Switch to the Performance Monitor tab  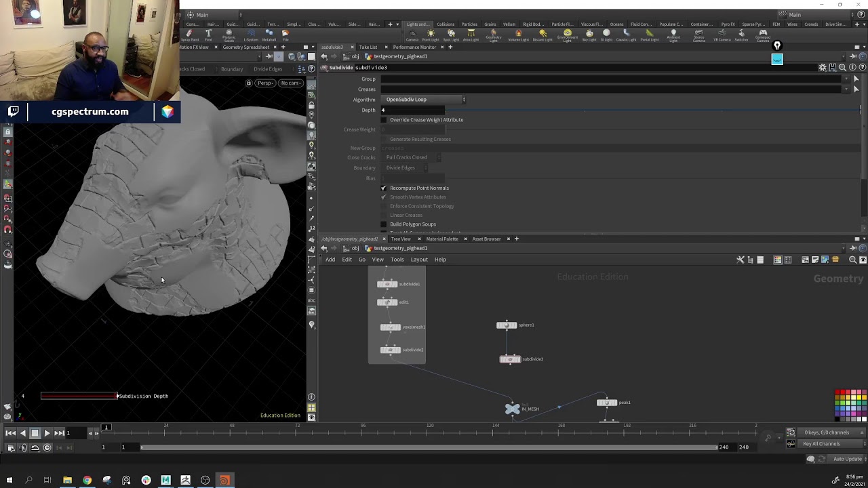(414, 47)
